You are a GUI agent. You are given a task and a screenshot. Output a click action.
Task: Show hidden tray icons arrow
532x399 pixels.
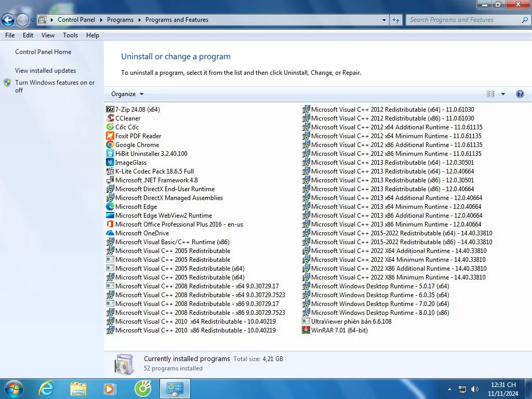pyautogui.click(x=449, y=389)
